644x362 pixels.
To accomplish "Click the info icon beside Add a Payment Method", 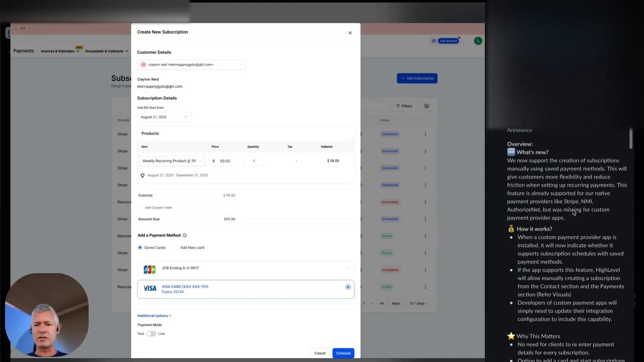I will (184, 235).
